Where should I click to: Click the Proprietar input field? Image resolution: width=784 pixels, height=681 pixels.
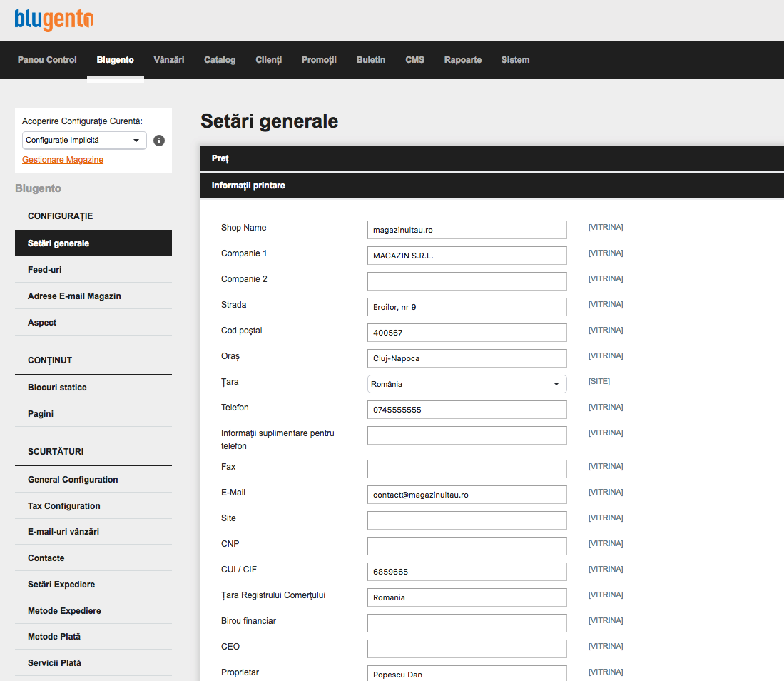467,673
